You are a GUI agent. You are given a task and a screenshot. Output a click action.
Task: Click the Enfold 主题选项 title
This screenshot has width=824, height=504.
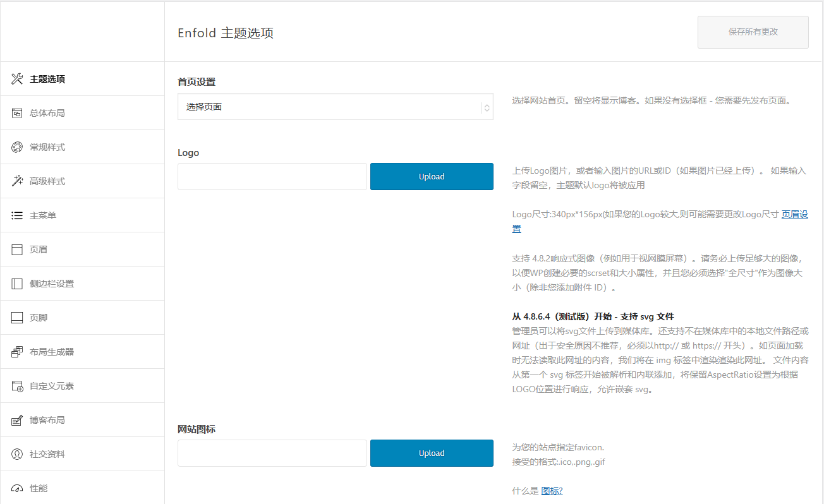click(226, 33)
